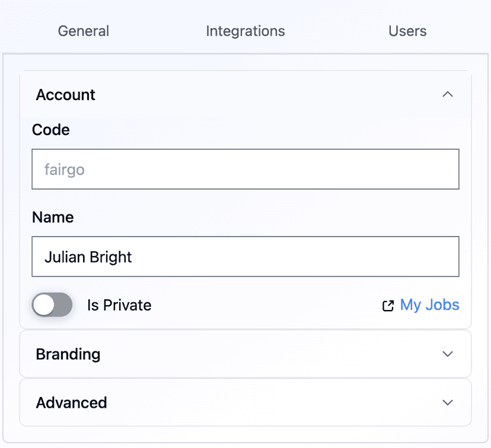Click the Code input showing fairgo placeholder
The width and height of the screenshot is (491, 448).
[245, 169]
